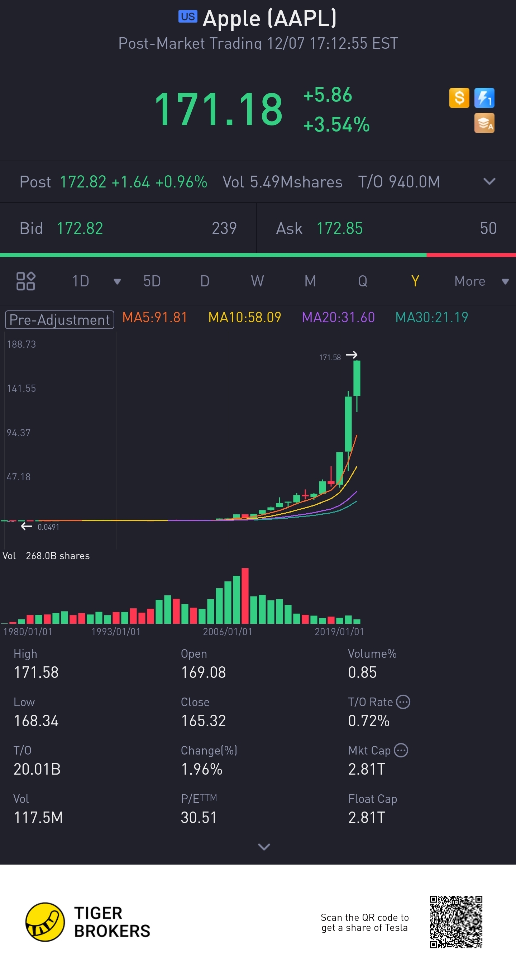The width and height of the screenshot is (516, 980).
Task: Tap the Vol value 117.5M
Action: point(38,817)
